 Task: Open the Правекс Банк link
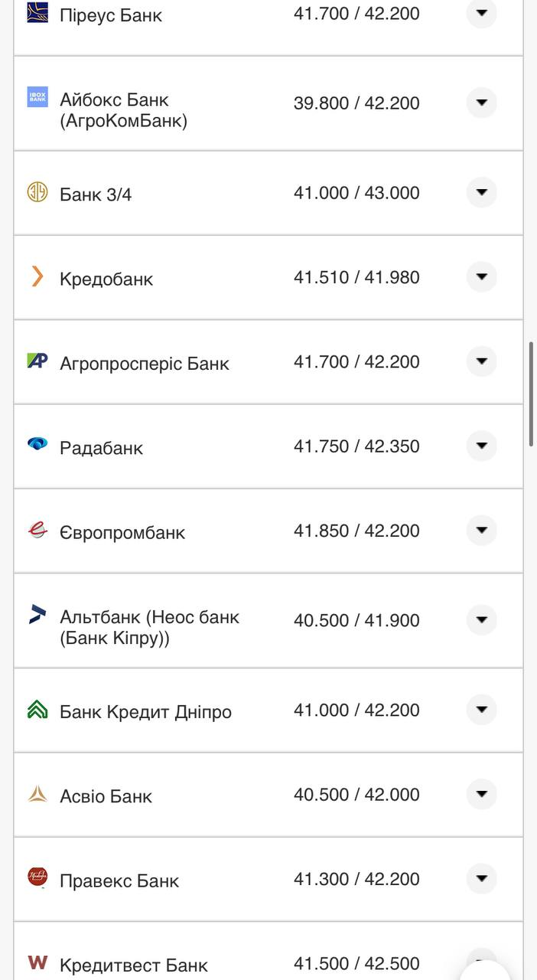(x=119, y=880)
